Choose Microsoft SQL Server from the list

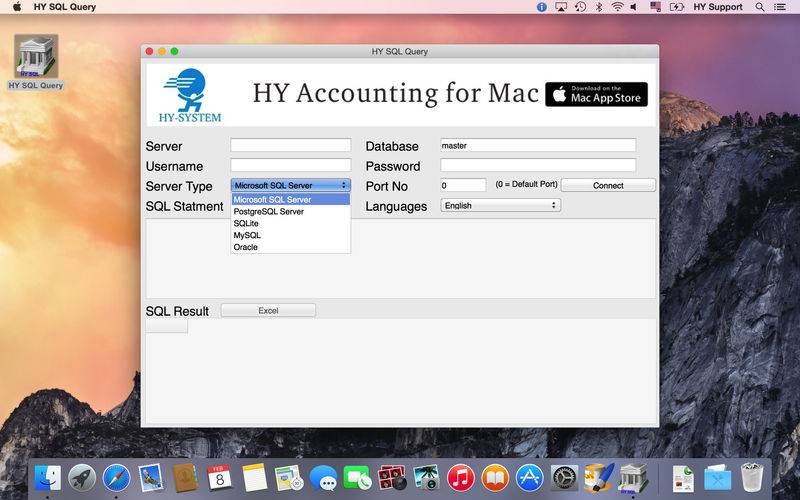click(291, 199)
